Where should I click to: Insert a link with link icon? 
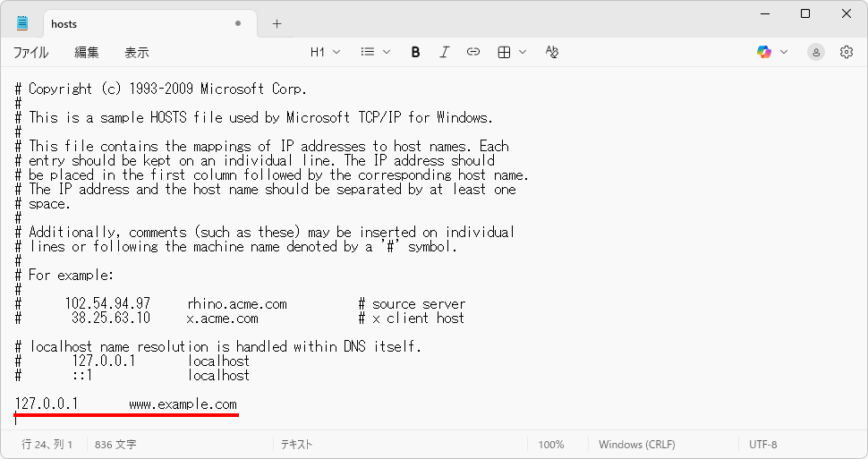(x=472, y=52)
